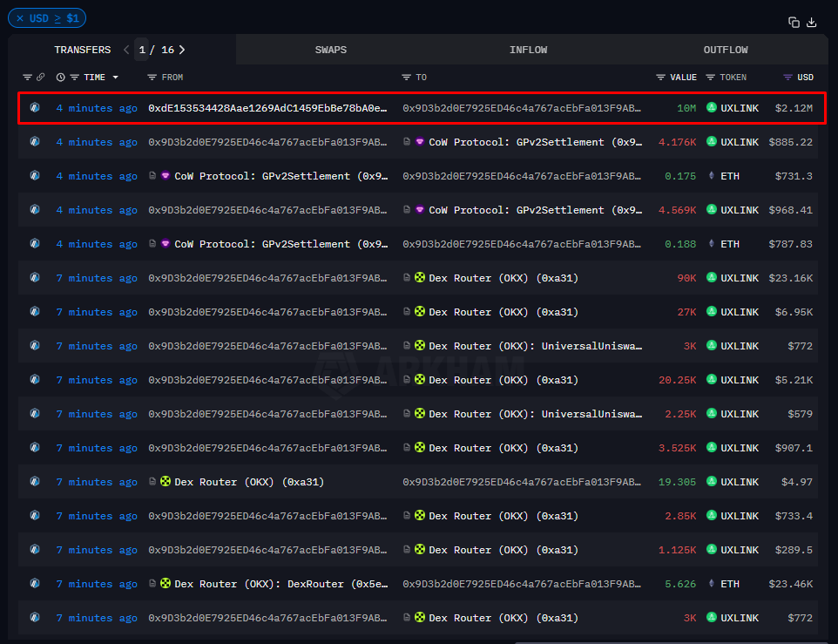Click the ETH token icon in 0.175 row

[711, 176]
